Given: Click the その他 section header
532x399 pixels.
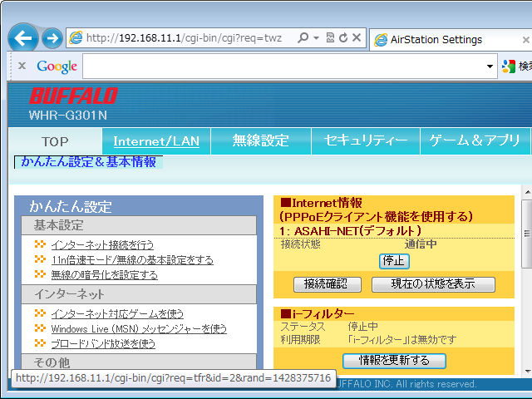Looking at the screenshot, I should pos(139,362).
